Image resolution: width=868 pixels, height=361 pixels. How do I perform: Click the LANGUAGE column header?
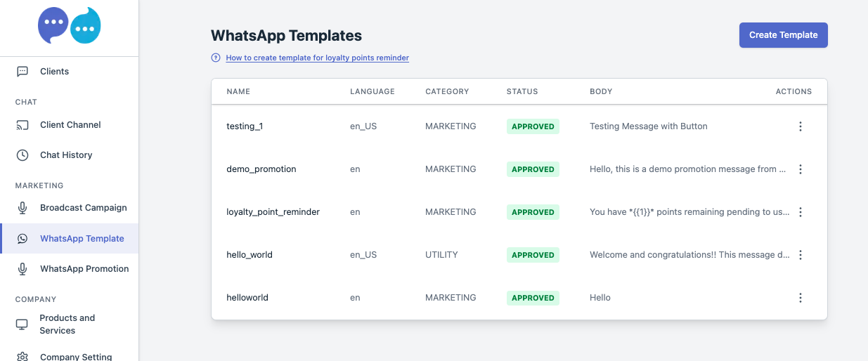[x=373, y=91]
